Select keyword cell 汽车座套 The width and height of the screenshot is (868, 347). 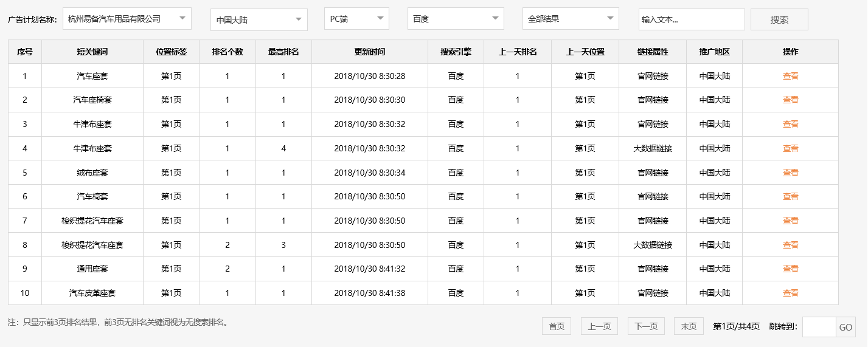click(x=92, y=76)
